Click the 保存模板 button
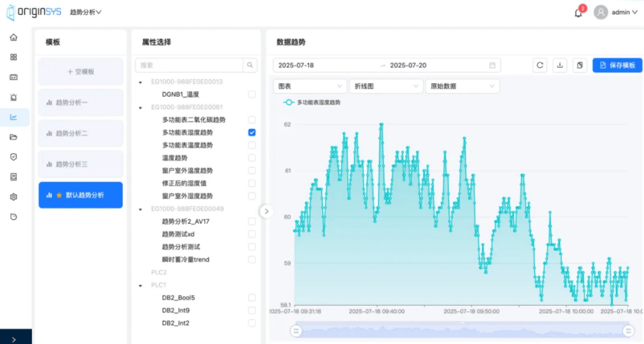Viewport: 644px width, 344px height. 617,65
